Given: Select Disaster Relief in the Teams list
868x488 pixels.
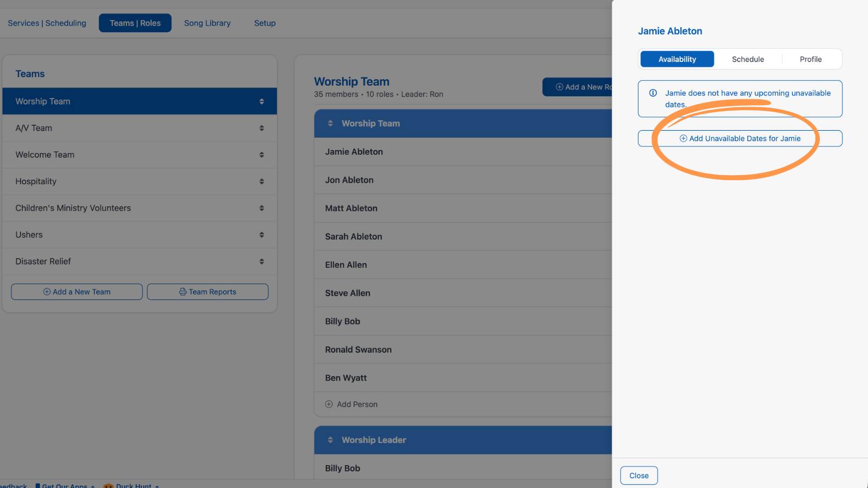Looking at the screenshot, I should [x=139, y=261].
